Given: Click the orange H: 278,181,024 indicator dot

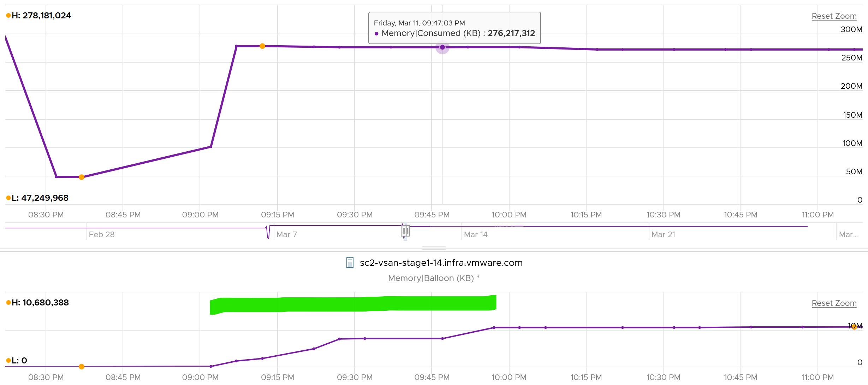Looking at the screenshot, I should (x=8, y=16).
